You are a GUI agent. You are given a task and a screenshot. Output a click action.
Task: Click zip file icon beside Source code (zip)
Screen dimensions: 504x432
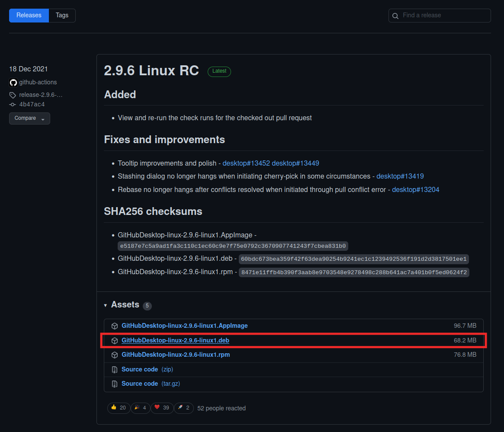pyautogui.click(x=115, y=370)
